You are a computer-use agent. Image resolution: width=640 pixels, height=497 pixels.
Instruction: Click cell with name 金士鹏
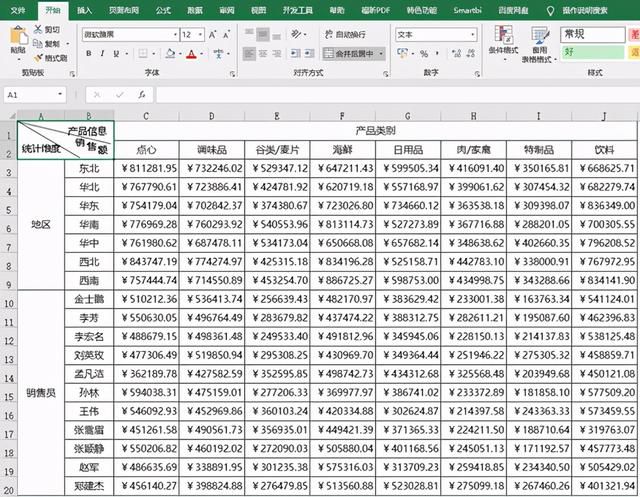(89, 299)
